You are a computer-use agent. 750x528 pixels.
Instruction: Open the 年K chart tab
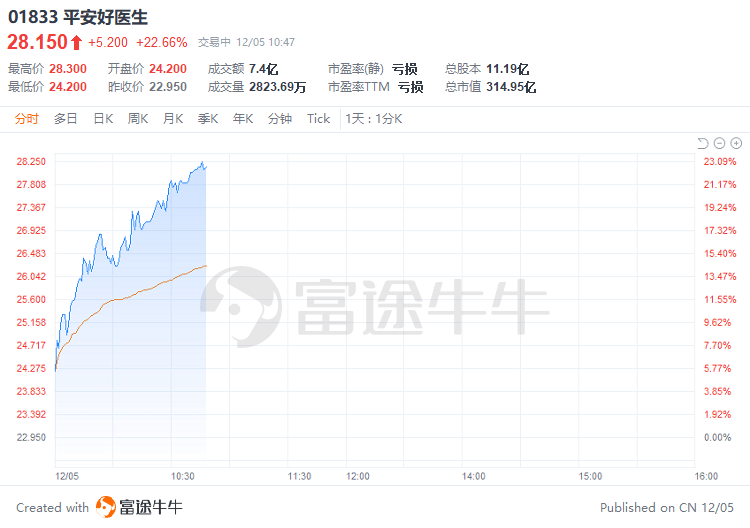[x=243, y=119]
